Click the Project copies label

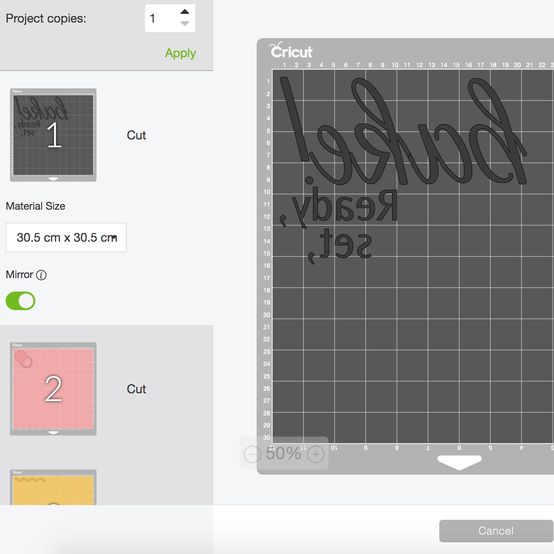[x=46, y=18]
